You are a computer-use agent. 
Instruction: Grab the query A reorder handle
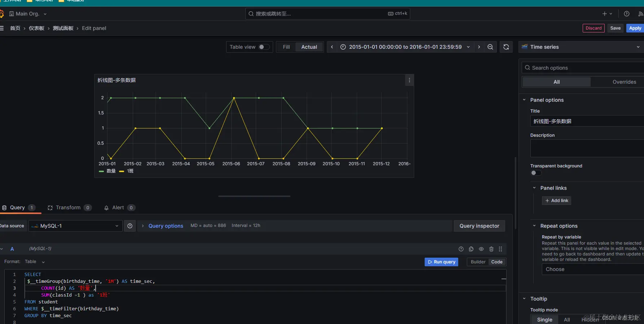click(500, 249)
